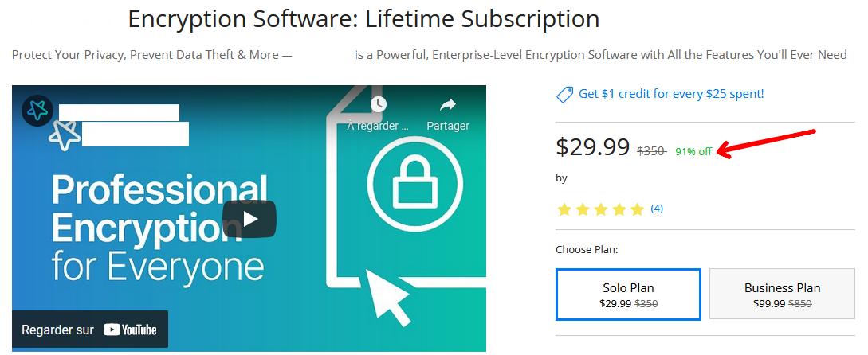Open the Get $1 credit link
Viewport: 868px width, 355px height.
[671, 94]
